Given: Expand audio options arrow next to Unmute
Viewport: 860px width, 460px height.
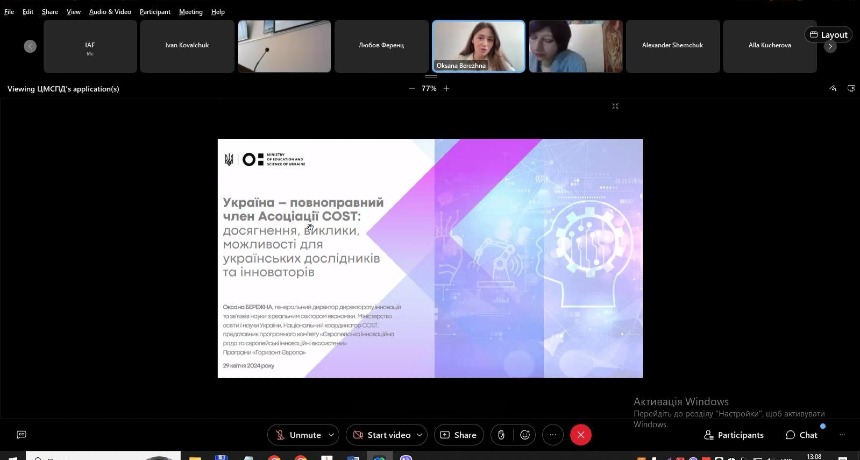Looking at the screenshot, I should (331, 435).
